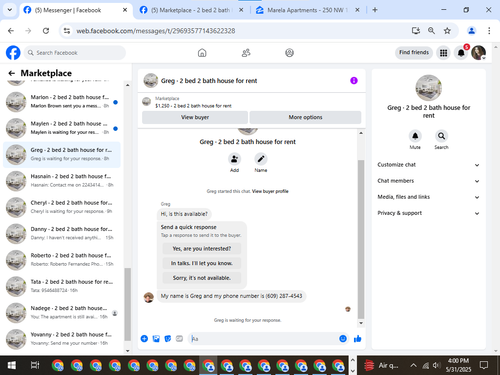Click the conversation list scrollbar
Screen dimensions: 500x375
(127, 304)
